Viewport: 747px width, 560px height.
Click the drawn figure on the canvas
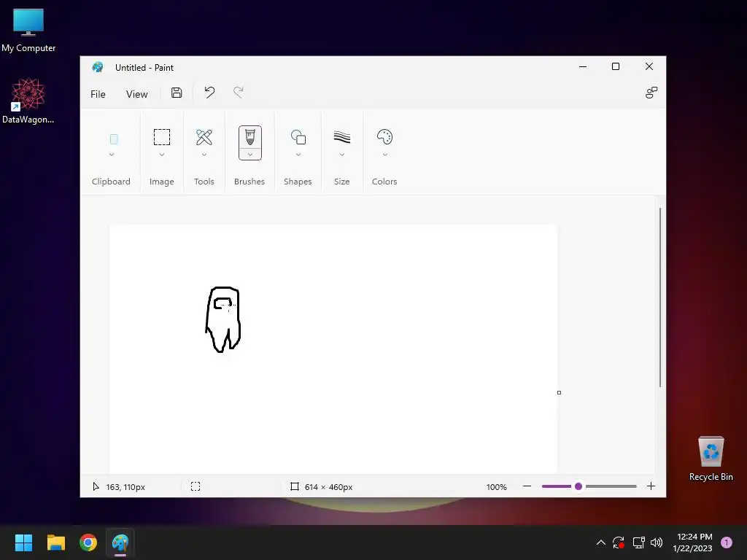click(x=223, y=319)
